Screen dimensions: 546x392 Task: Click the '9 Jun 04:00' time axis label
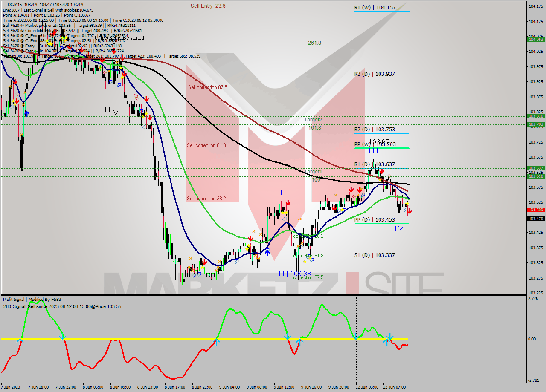[230, 387]
